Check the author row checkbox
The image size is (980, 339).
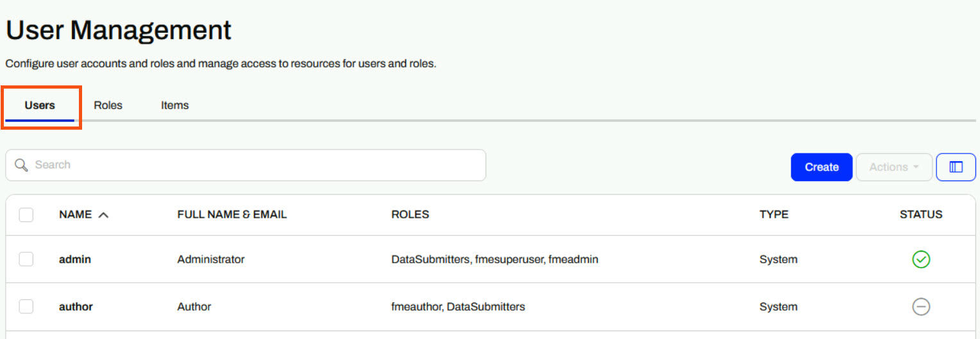pyautogui.click(x=26, y=307)
